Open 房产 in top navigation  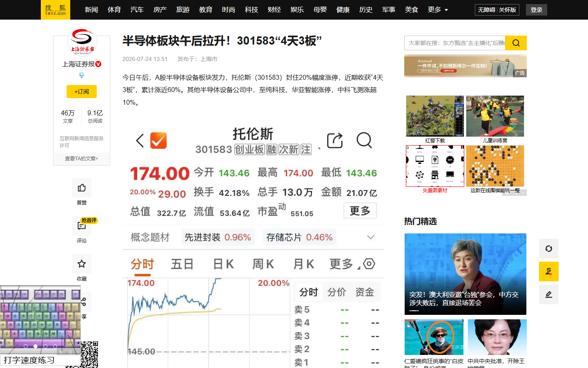click(x=160, y=10)
